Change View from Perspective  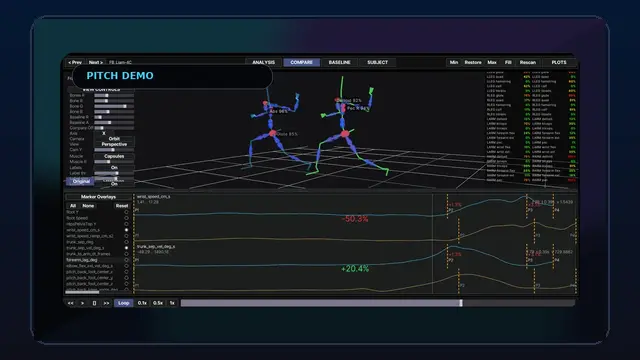(x=114, y=144)
